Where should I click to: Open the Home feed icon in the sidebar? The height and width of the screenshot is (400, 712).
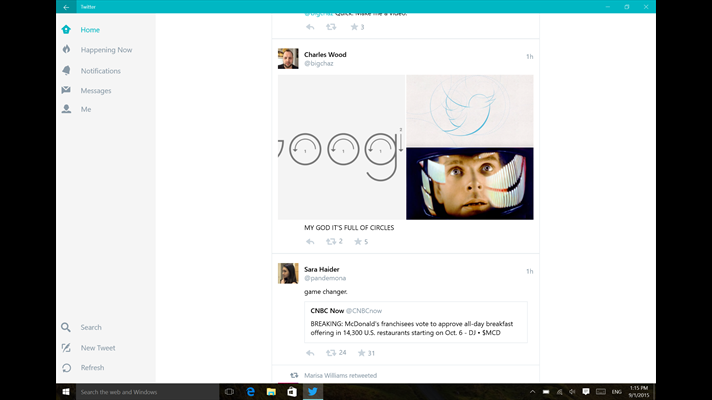click(66, 30)
